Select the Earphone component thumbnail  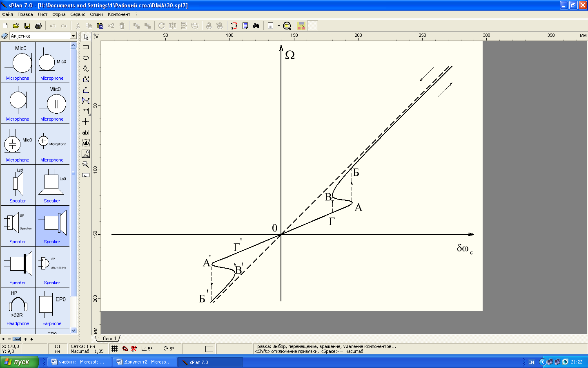point(52,307)
